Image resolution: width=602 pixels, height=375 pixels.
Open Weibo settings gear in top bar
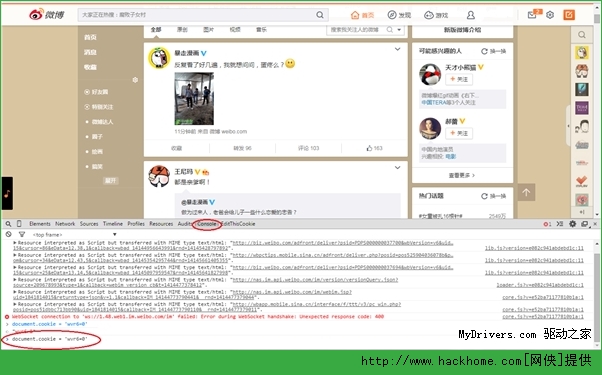point(550,15)
